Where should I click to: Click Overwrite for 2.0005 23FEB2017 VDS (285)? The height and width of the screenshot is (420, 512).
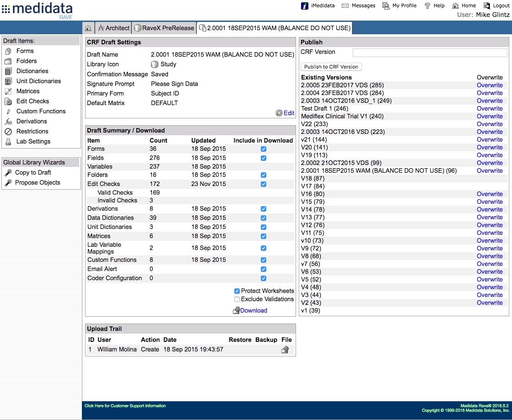pos(490,85)
